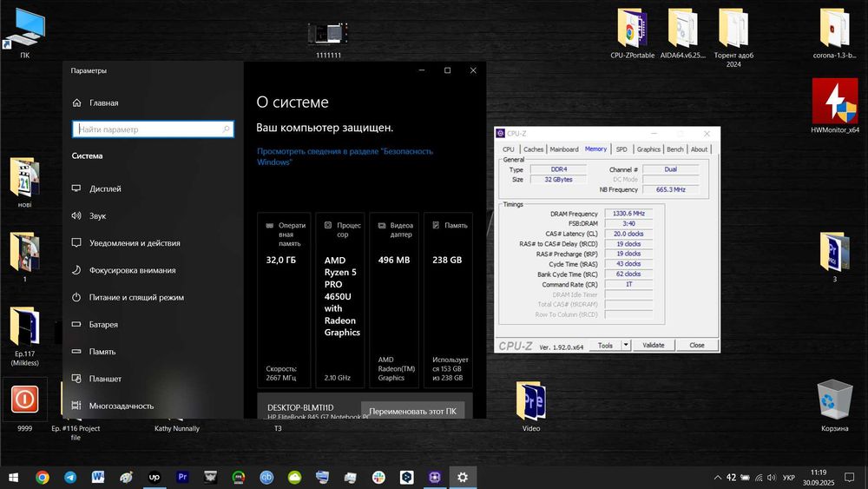Select the Процессор AMD Ryzen 5 card

pos(340,301)
